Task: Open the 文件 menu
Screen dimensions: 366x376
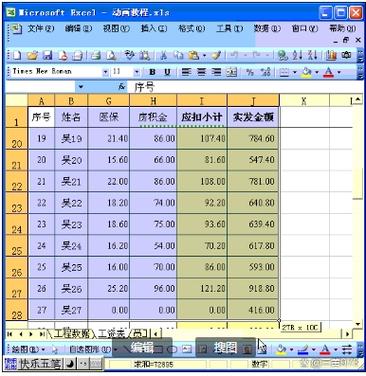Action: pos(41,29)
